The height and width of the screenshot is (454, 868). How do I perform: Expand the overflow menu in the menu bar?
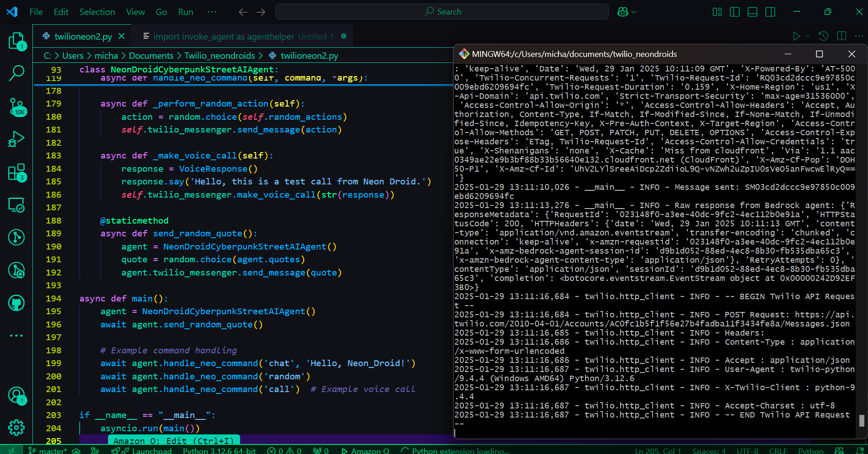pyautogui.click(x=212, y=12)
